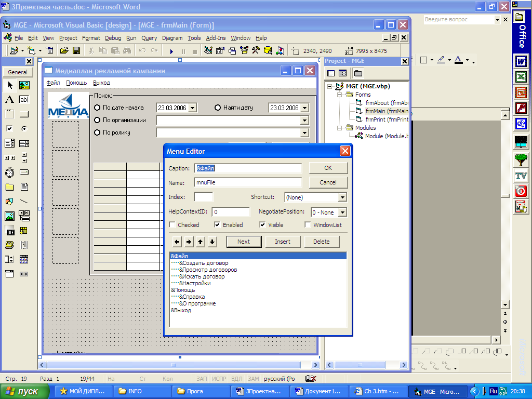Open the Format menu
Screen dimensions: 532x399
coord(91,38)
